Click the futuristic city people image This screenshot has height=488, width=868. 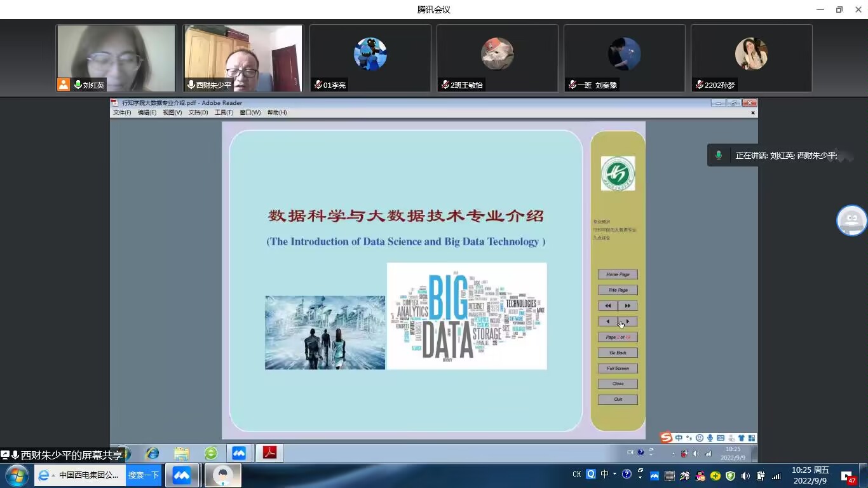pyautogui.click(x=325, y=332)
